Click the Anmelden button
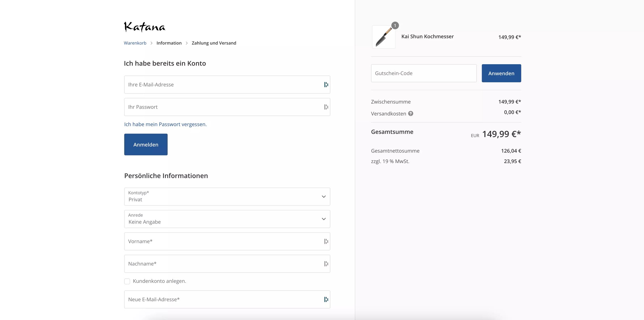This screenshot has height=320, width=644. (146, 144)
